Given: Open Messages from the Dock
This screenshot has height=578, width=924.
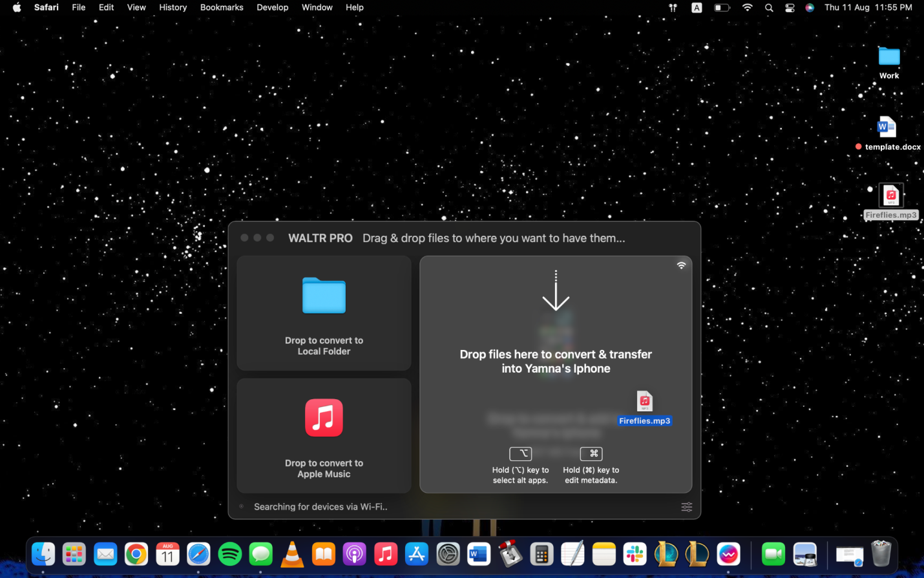Looking at the screenshot, I should (x=261, y=554).
